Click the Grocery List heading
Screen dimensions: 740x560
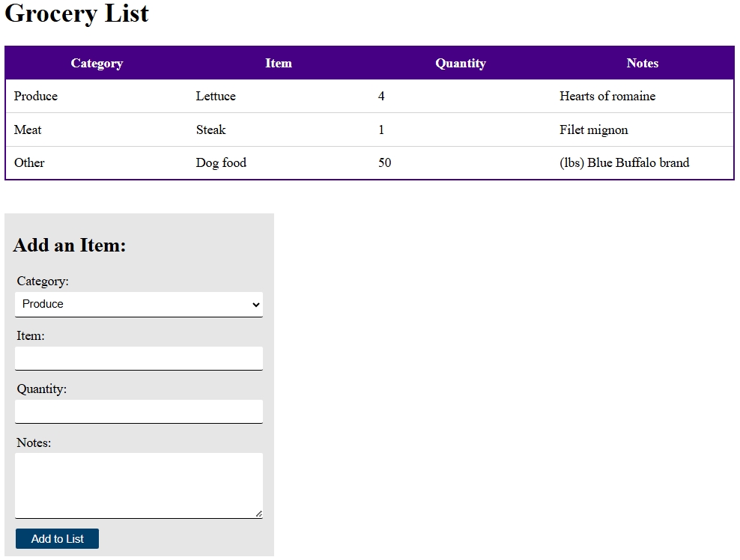click(x=76, y=13)
